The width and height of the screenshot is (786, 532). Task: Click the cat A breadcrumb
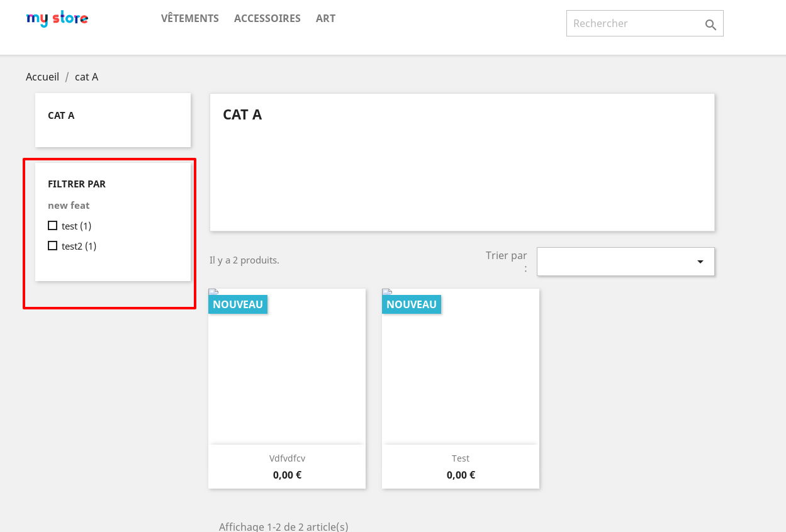pos(86,77)
